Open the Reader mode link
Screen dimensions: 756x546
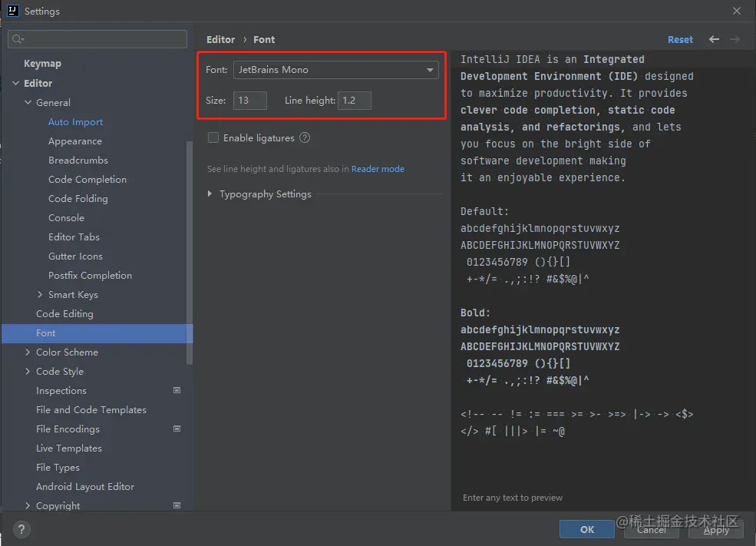pyautogui.click(x=378, y=169)
